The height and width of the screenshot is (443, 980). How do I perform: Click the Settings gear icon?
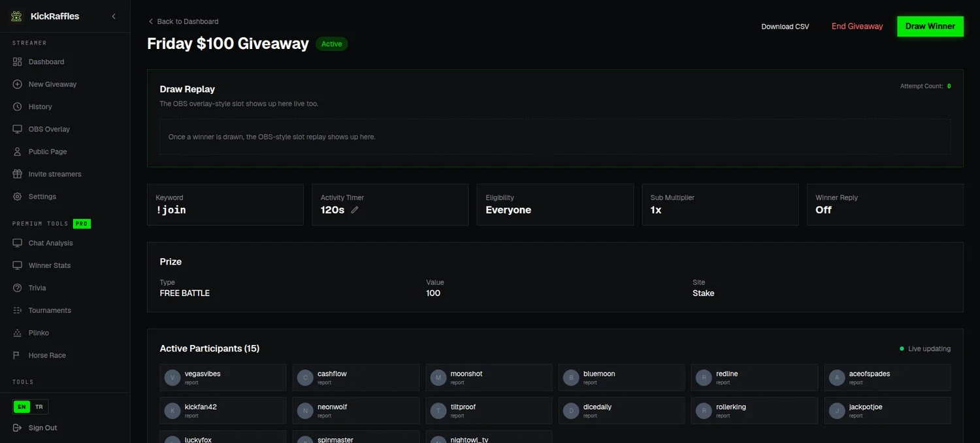click(x=18, y=197)
